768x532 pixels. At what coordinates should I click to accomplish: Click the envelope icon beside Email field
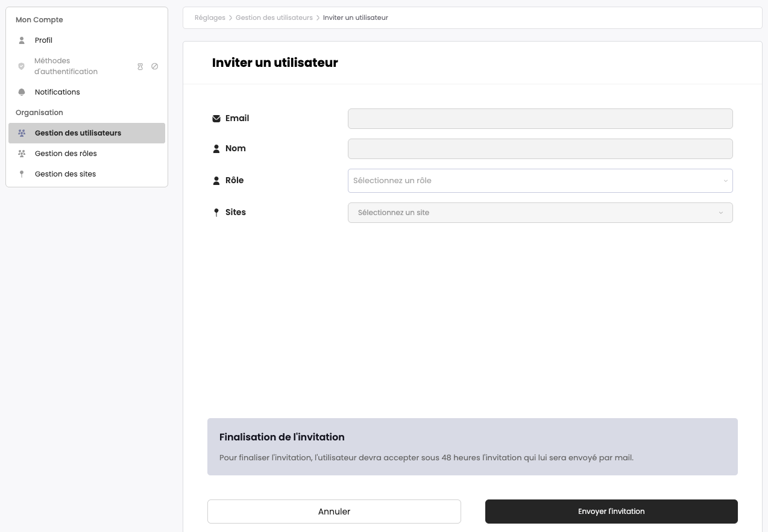pos(216,118)
